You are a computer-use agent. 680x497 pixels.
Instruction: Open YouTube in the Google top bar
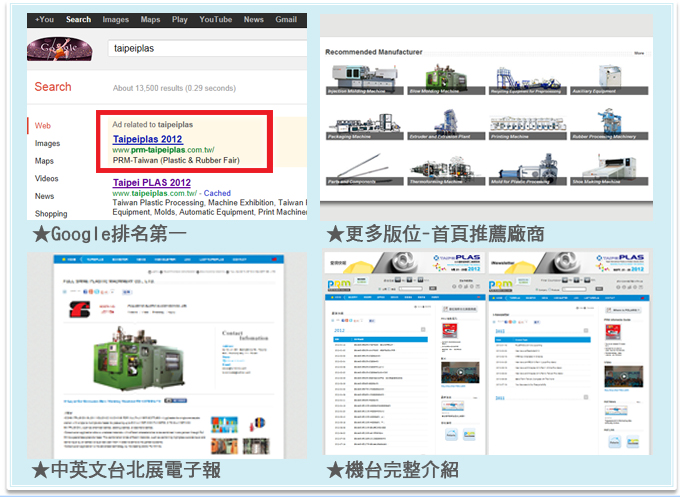coord(216,20)
